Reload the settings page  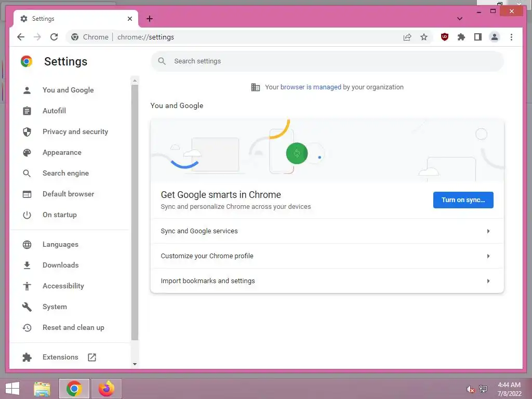(x=54, y=37)
